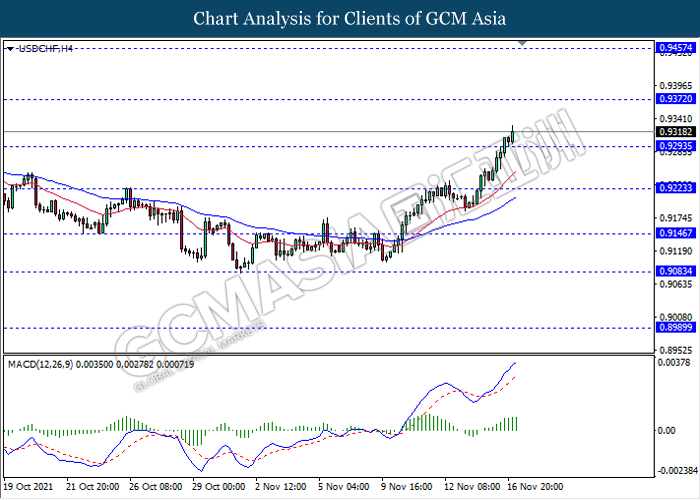Select the 0.92233 price level label

(x=675, y=188)
